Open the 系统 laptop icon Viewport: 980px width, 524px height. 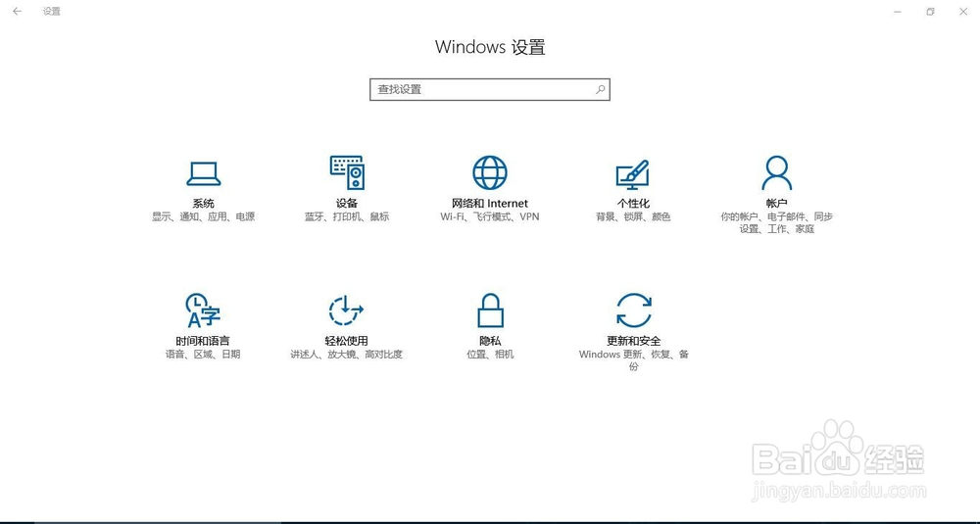click(203, 173)
